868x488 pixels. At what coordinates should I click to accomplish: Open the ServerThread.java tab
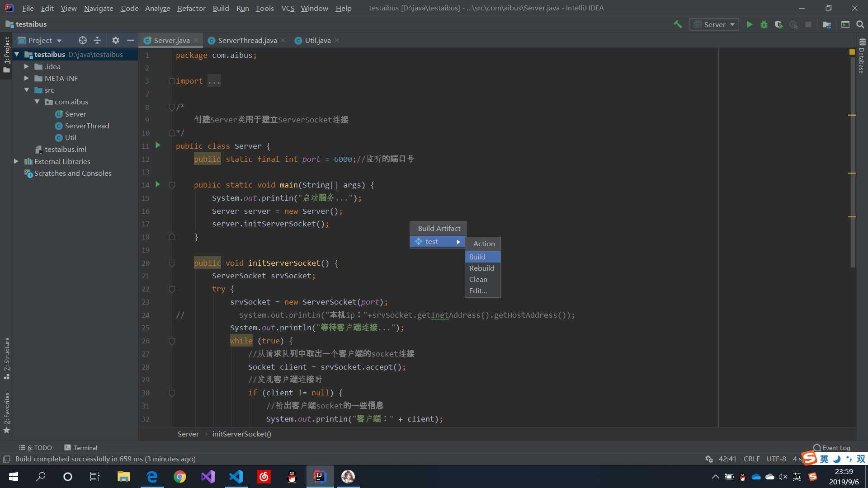(246, 40)
